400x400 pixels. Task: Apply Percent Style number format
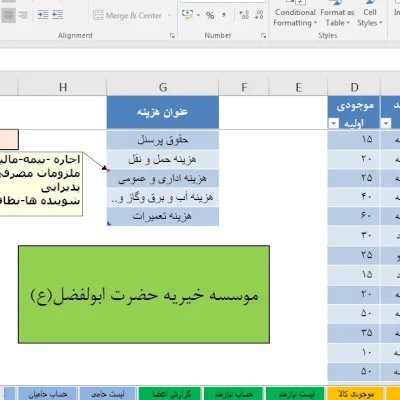pyautogui.click(x=210, y=15)
